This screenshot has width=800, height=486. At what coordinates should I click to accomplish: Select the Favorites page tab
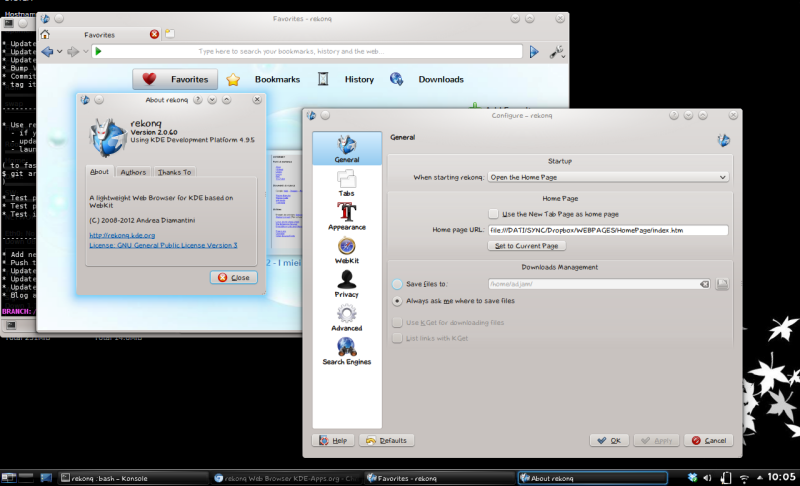(175, 80)
